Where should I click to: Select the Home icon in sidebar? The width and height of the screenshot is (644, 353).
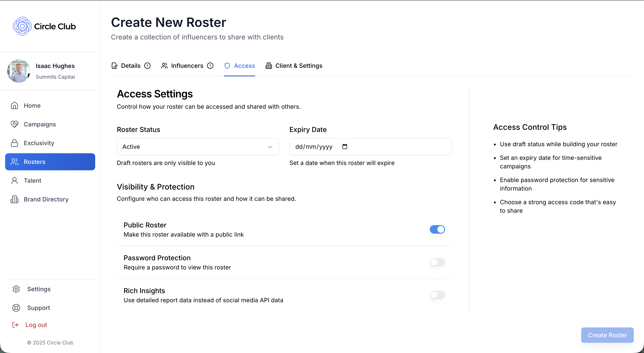[14, 105]
